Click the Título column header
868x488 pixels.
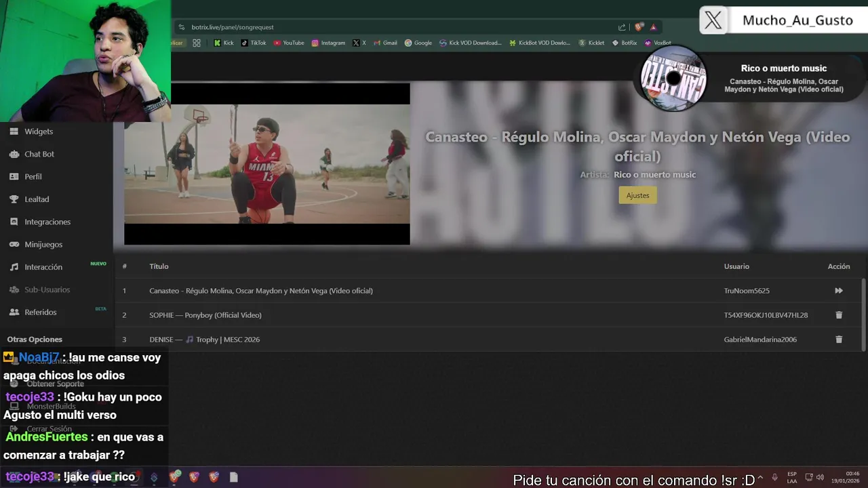click(159, 266)
